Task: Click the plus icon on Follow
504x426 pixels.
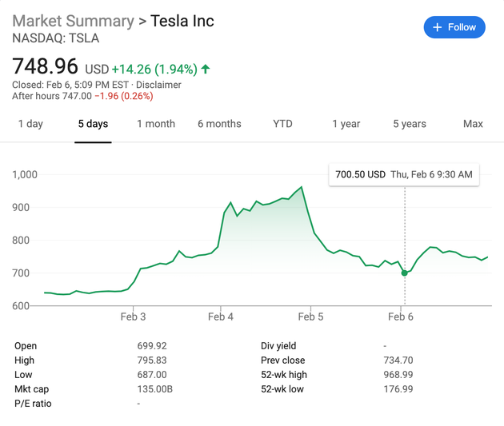Action: [438, 27]
